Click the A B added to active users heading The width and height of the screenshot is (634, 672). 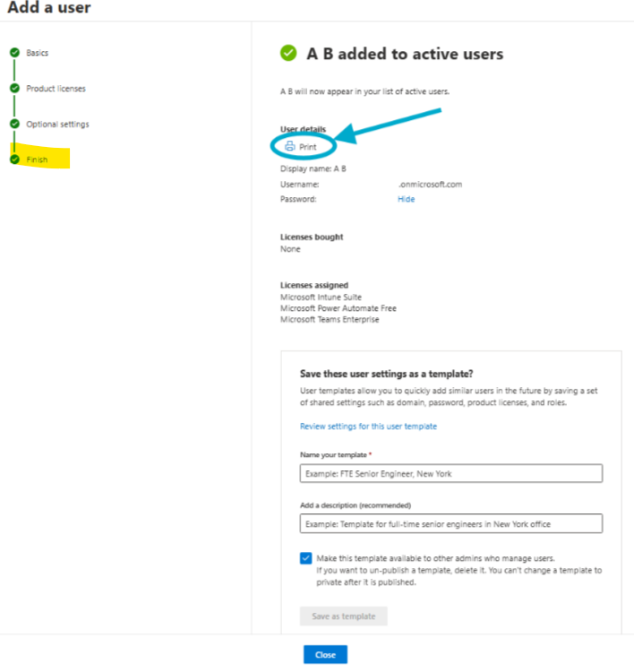coord(405,54)
